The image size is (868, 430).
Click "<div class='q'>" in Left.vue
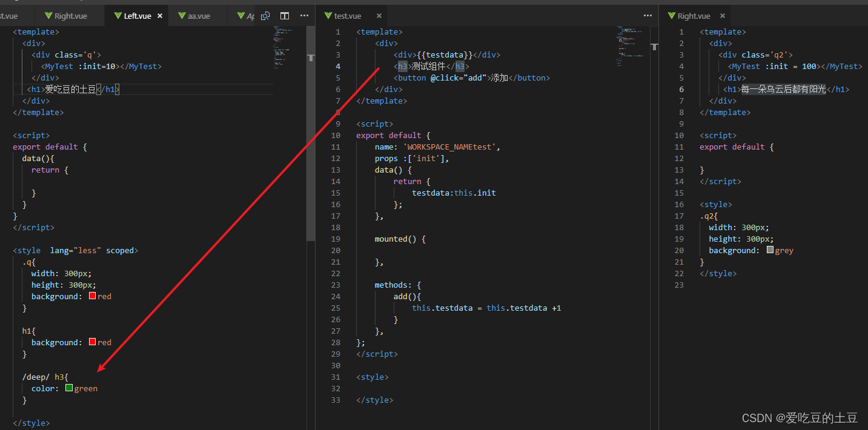67,55
